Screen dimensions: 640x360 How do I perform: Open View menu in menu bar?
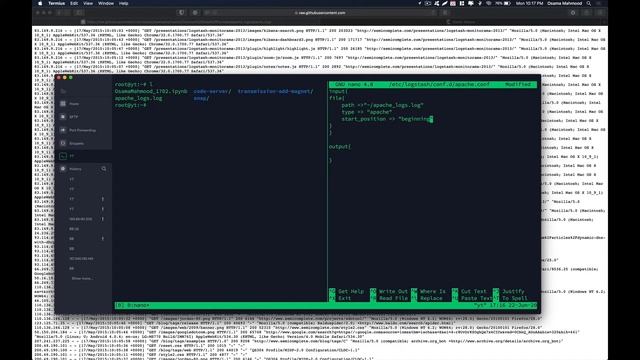[x=88, y=3]
